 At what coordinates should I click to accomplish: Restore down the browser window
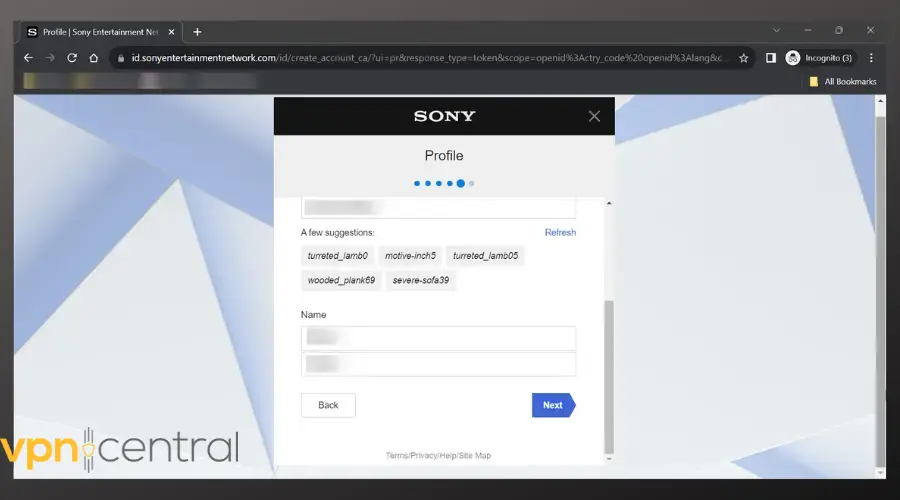pyautogui.click(x=839, y=30)
